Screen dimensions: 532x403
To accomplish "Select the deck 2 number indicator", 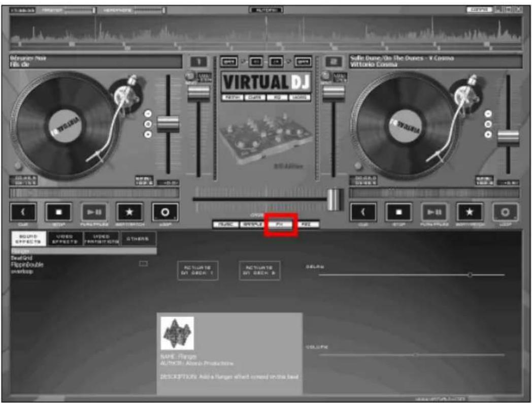I will coord(334,62).
